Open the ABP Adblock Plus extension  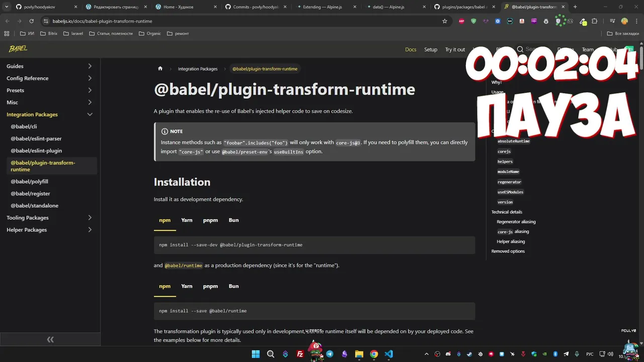tap(461, 21)
